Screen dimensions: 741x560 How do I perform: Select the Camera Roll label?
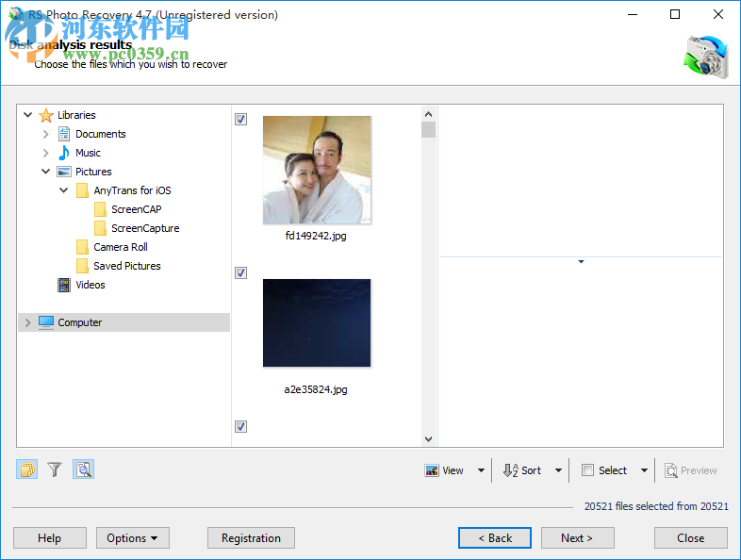(x=121, y=247)
